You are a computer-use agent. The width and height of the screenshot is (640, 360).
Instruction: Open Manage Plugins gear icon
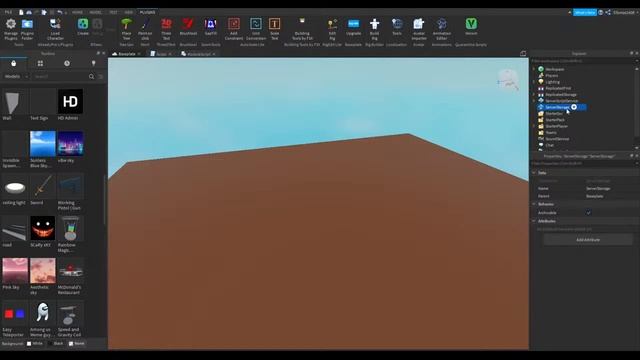11,29
